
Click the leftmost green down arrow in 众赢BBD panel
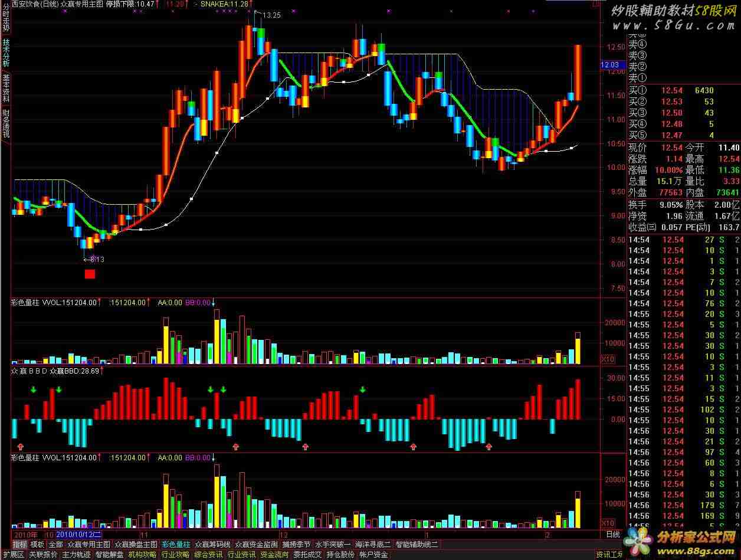pyautogui.click(x=34, y=389)
